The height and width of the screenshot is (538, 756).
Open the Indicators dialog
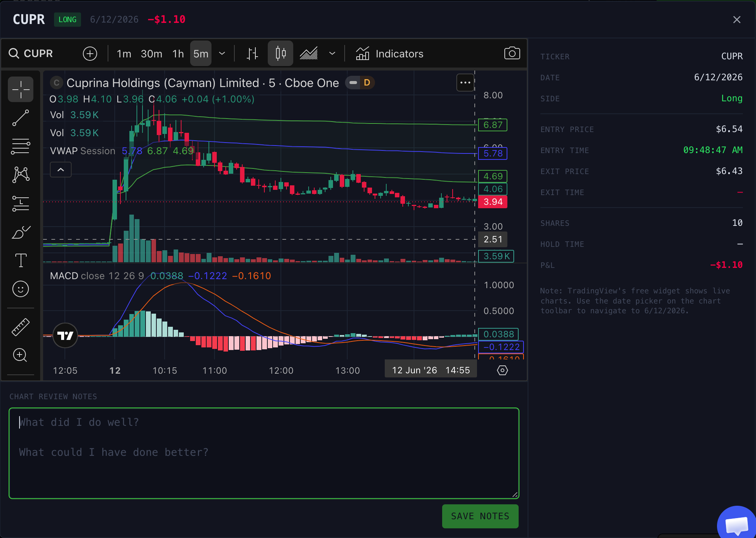click(x=390, y=54)
